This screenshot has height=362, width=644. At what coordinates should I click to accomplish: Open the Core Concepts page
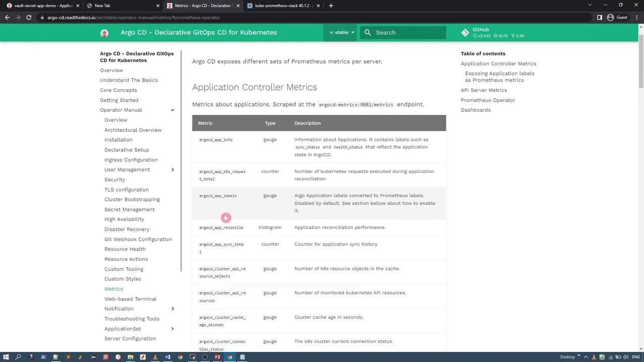tap(118, 90)
